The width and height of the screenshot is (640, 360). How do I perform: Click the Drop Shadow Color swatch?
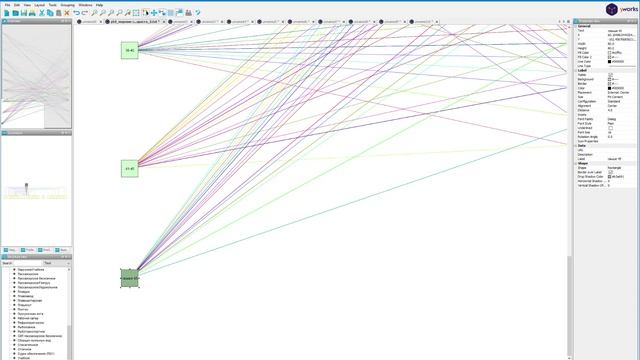609,177
